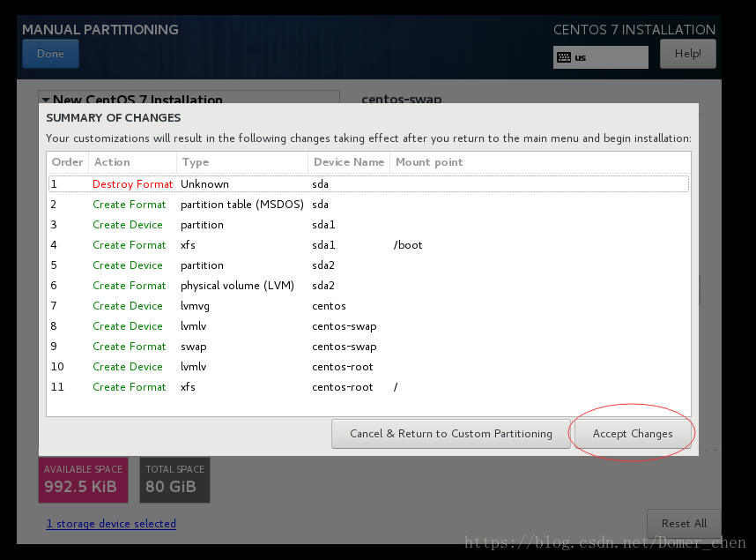The width and height of the screenshot is (756, 560).
Task: Click the AVAILABLE SPACE 992.5 KiB box
Action: click(84, 480)
